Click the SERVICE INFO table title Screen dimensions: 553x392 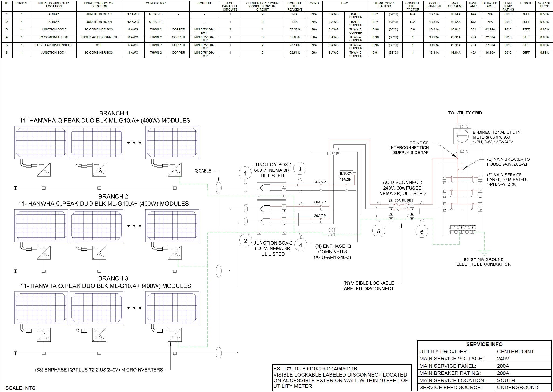(484, 344)
